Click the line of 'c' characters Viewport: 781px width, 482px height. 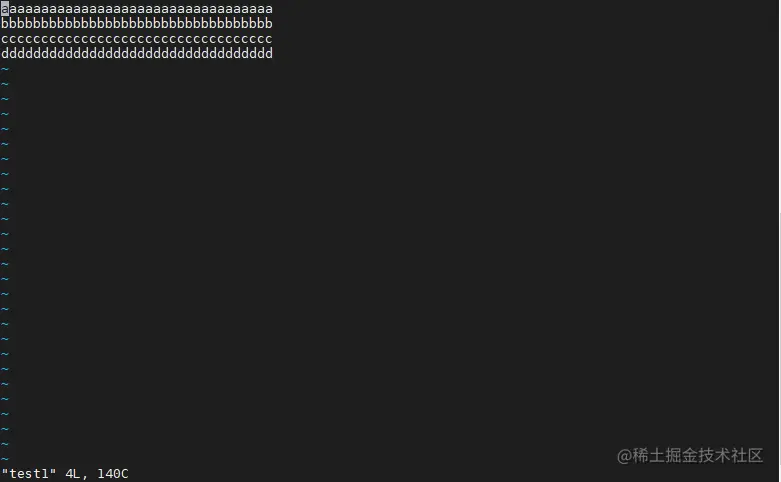click(137, 39)
